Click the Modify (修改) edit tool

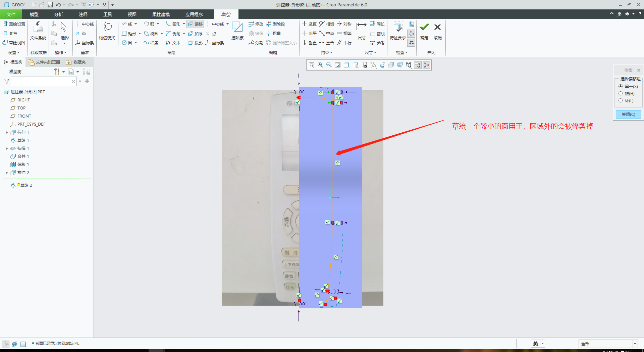[256, 24]
